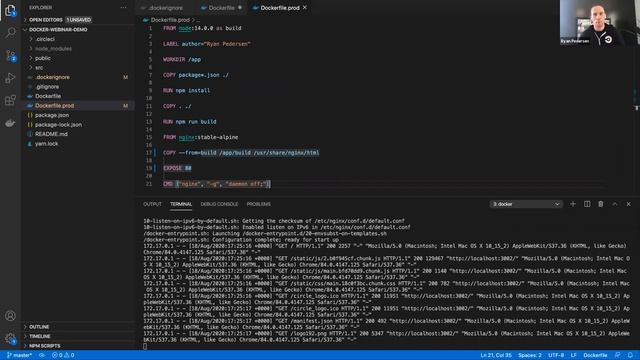
Task: Open errors and warnings count in status bar
Action: 63,355
